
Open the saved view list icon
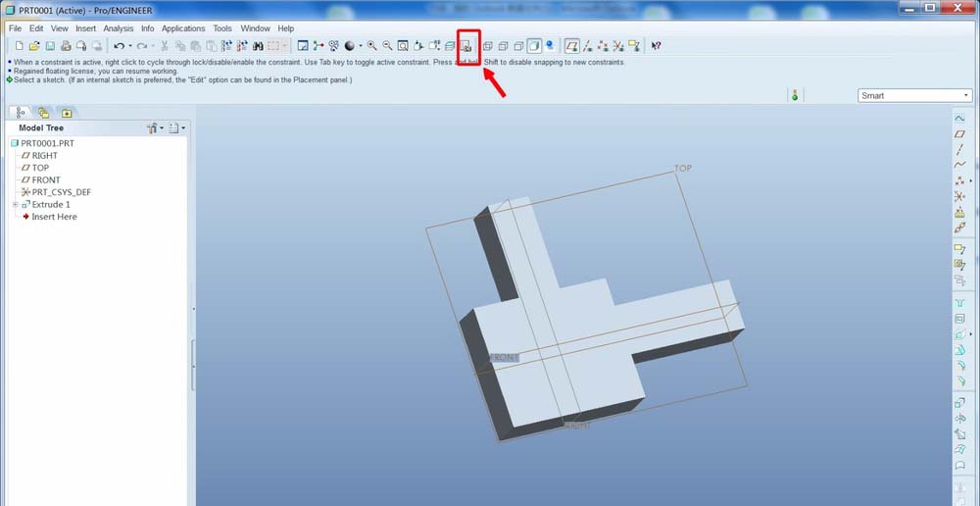pyautogui.click(x=434, y=46)
